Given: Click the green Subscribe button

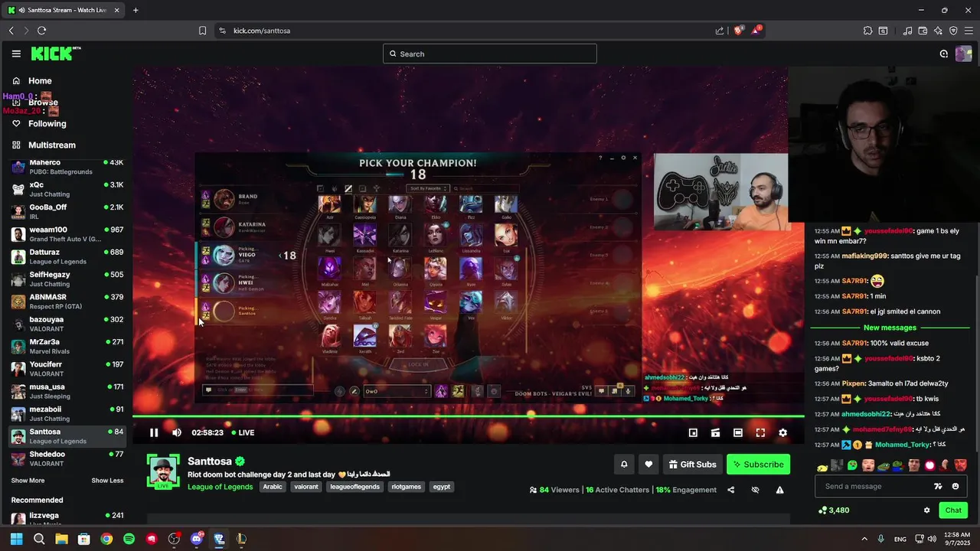Looking at the screenshot, I should coord(758,465).
